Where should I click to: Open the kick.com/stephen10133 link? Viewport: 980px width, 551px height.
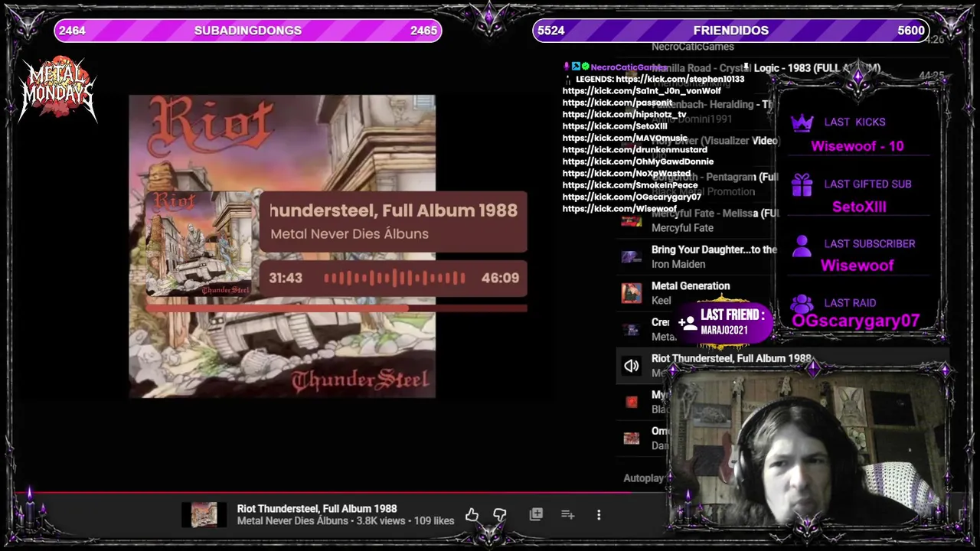pos(680,79)
